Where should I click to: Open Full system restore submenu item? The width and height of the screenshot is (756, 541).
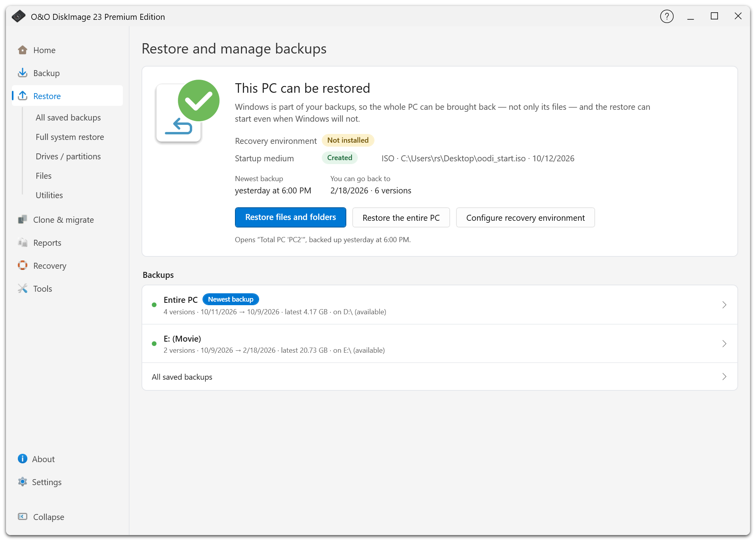pos(70,137)
